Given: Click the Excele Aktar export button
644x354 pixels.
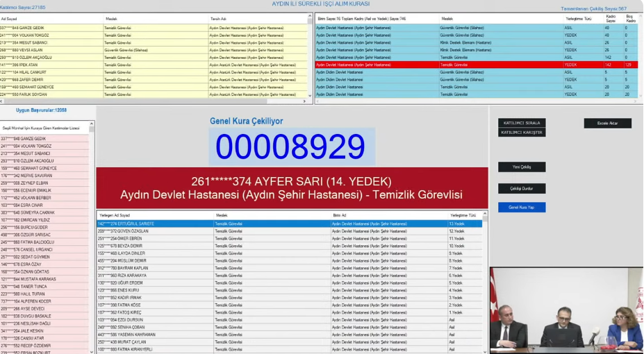Looking at the screenshot, I should coord(607,124).
